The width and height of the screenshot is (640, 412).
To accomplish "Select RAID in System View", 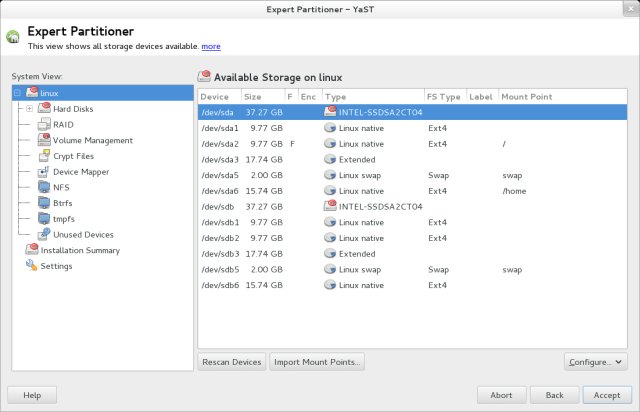I will 63,125.
